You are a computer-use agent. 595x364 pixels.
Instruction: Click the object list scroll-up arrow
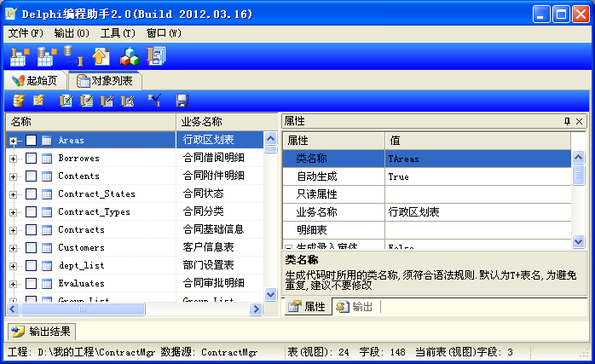270,139
